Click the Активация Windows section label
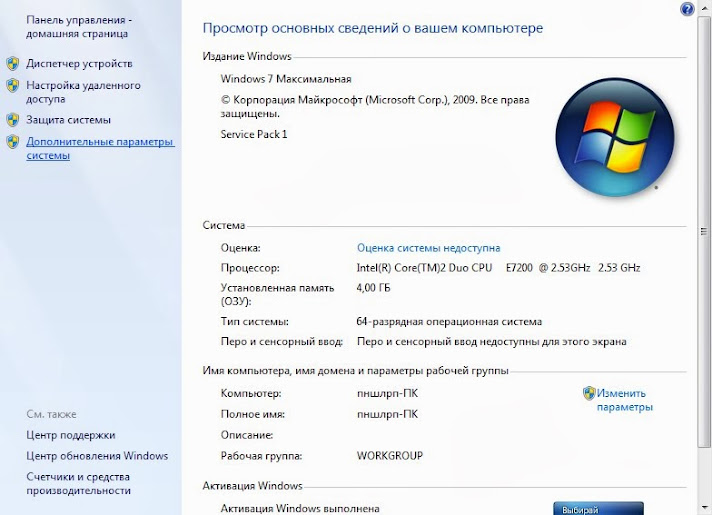This screenshot has height=515, width=712. pyautogui.click(x=252, y=486)
